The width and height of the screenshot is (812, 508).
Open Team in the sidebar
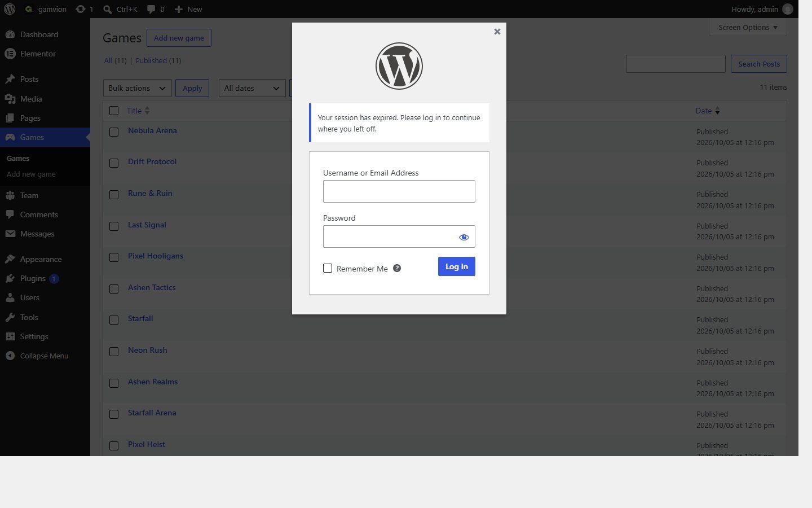point(45,195)
